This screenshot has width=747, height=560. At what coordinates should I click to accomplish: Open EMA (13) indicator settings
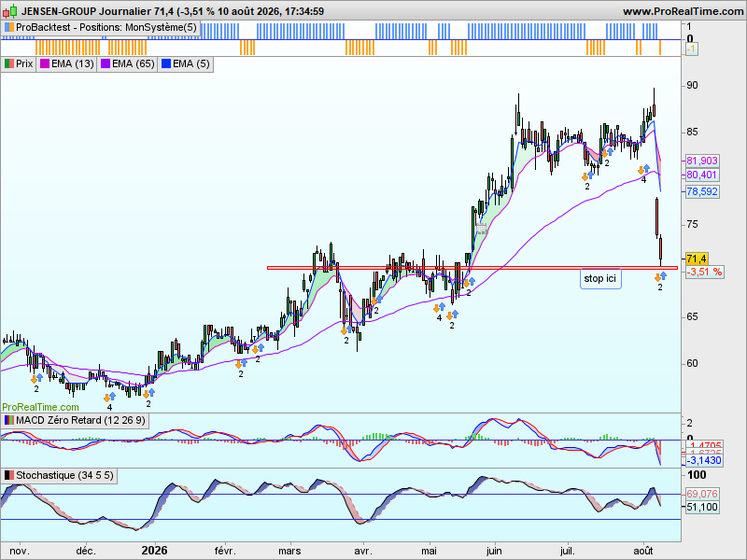pos(66,63)
